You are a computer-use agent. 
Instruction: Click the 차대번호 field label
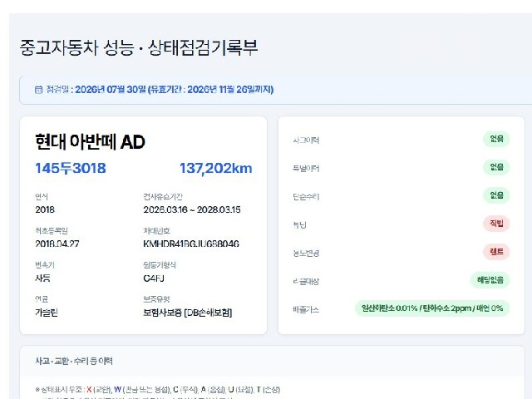pos(156,231)
